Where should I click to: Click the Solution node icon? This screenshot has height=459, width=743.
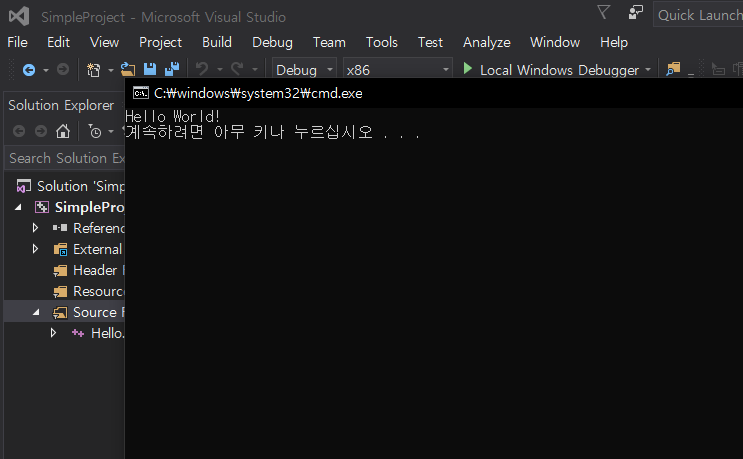(x=23, y=186)
